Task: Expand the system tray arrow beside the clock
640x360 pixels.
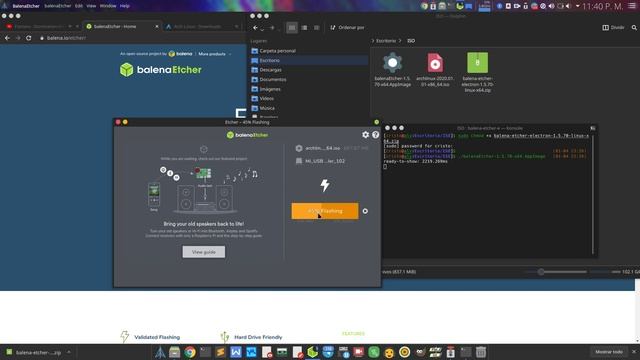Action: [577, 6]
